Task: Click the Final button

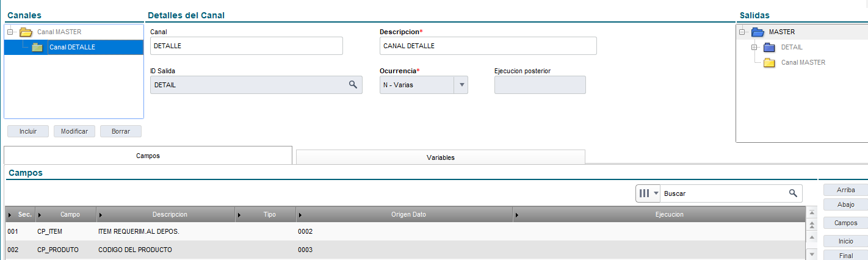Action: 845,255
